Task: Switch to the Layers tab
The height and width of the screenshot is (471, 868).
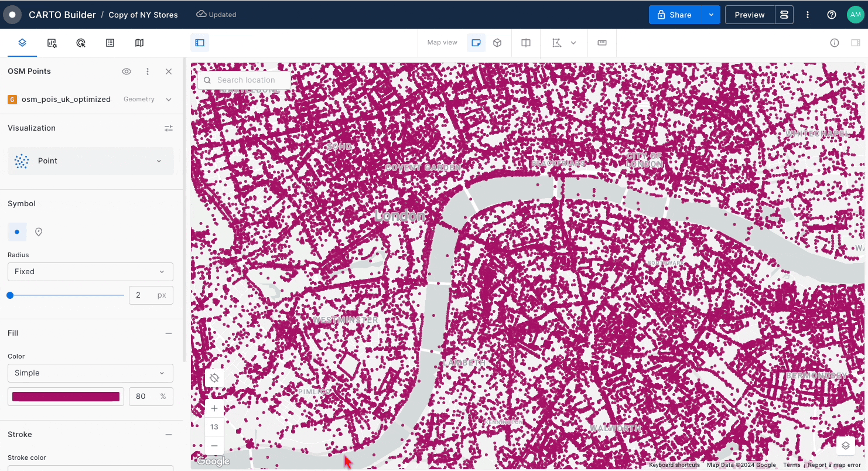Action: click(22, 43)
